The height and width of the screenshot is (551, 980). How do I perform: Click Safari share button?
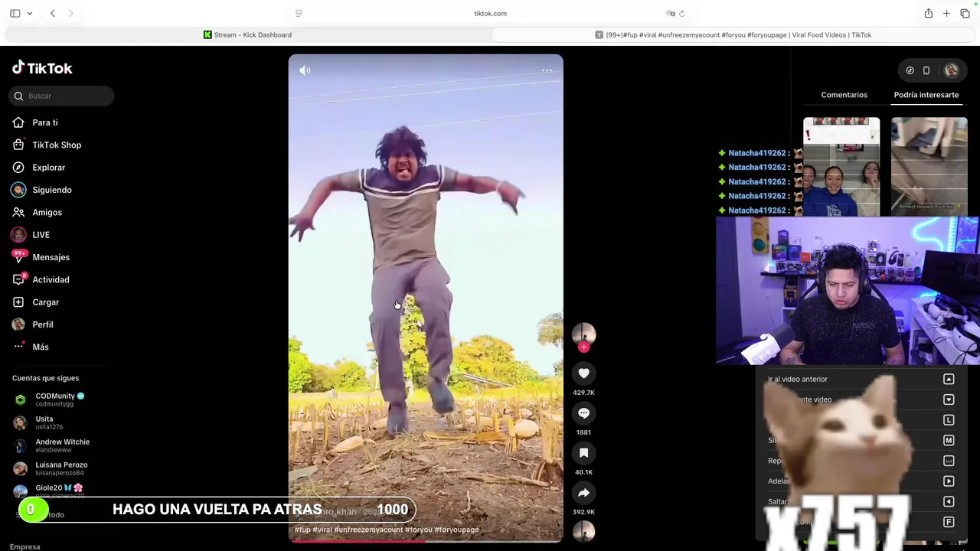click(928, 13)
